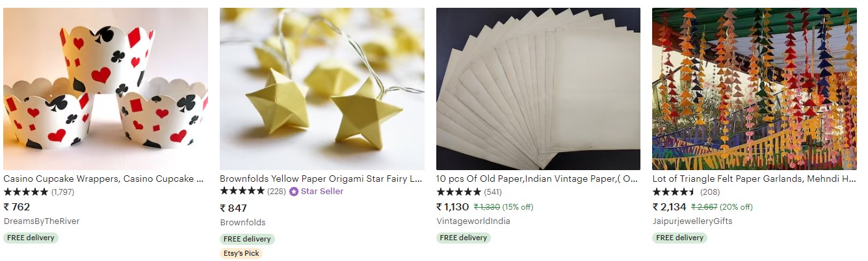This screenshot has width=868, height=261.
Task: Click star rating of Old Paper listing
Action: (459, 192)
